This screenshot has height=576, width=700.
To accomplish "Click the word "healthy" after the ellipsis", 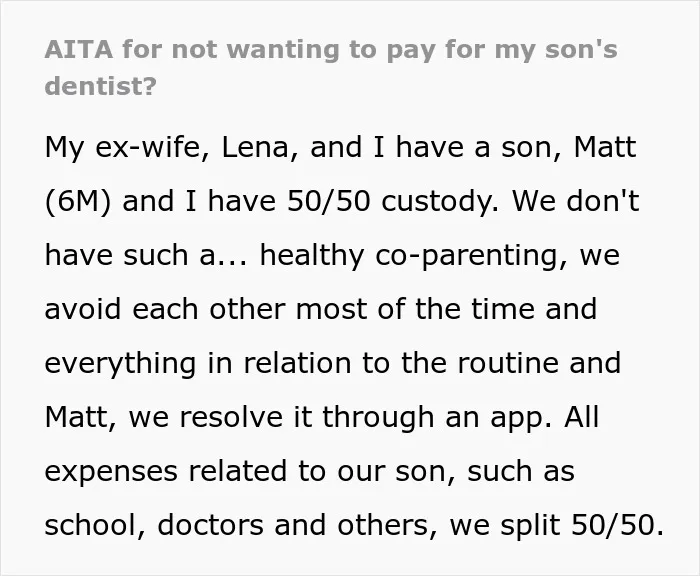I will click(312, 256).
